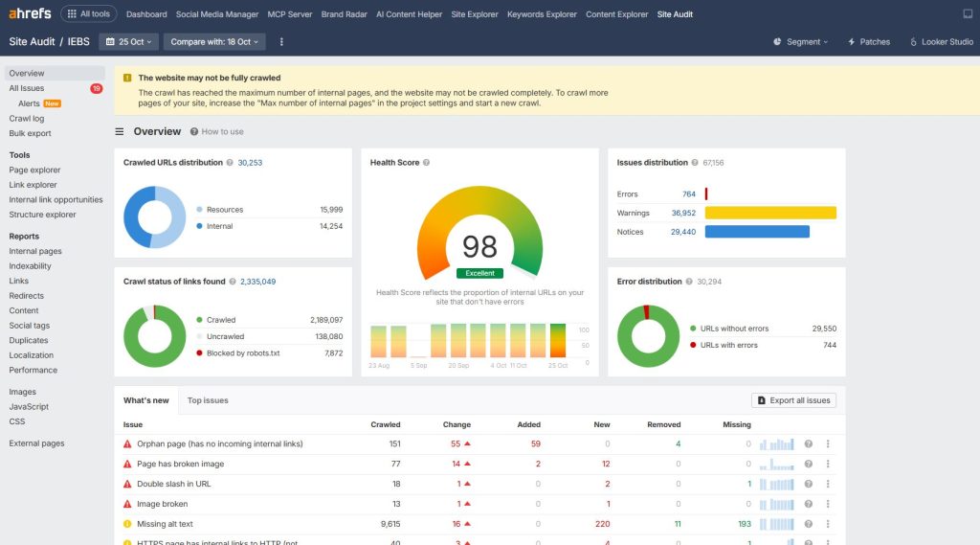Click help icon in Page has broken image row
This screenshot has width=980, height=545.
(809, 465)
